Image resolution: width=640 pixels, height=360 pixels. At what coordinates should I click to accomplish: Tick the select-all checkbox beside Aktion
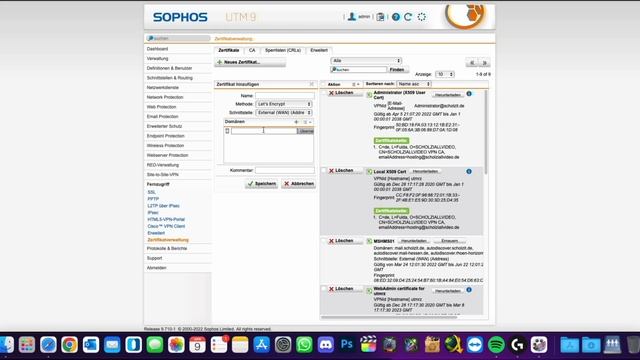[324, 84]
